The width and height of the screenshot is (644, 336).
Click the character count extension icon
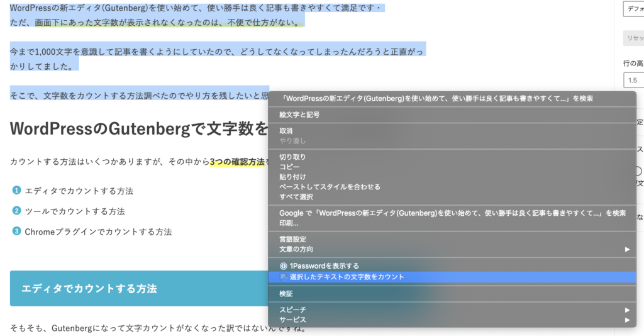tap(283, 277)
